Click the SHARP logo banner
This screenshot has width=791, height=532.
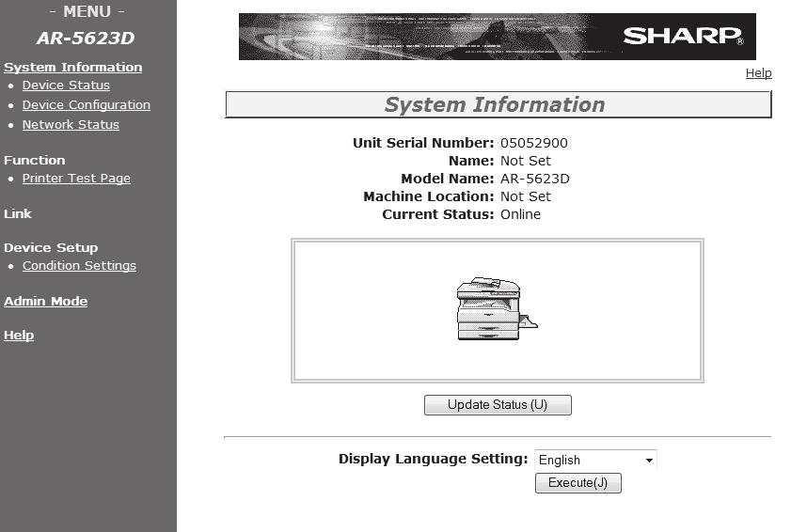497,37
